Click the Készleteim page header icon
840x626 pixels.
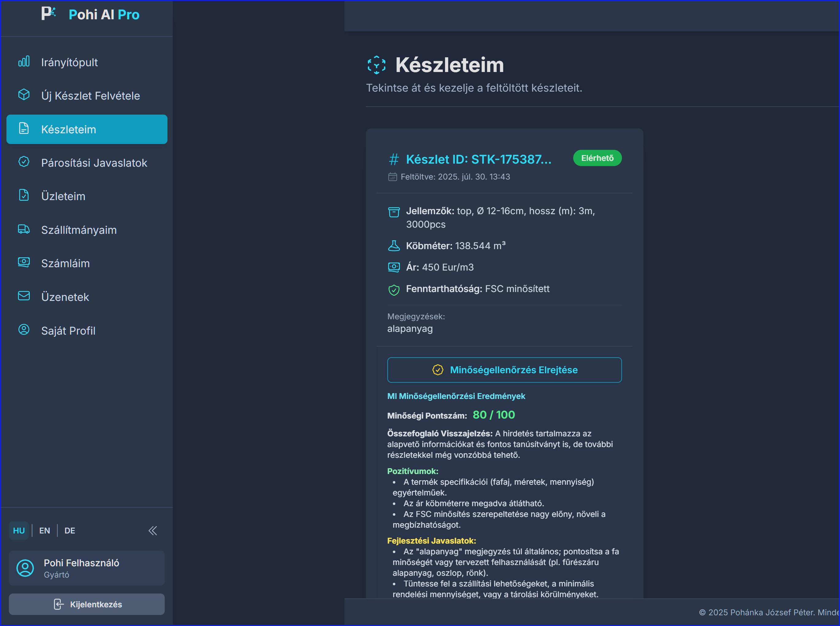[x=376, y=65]
